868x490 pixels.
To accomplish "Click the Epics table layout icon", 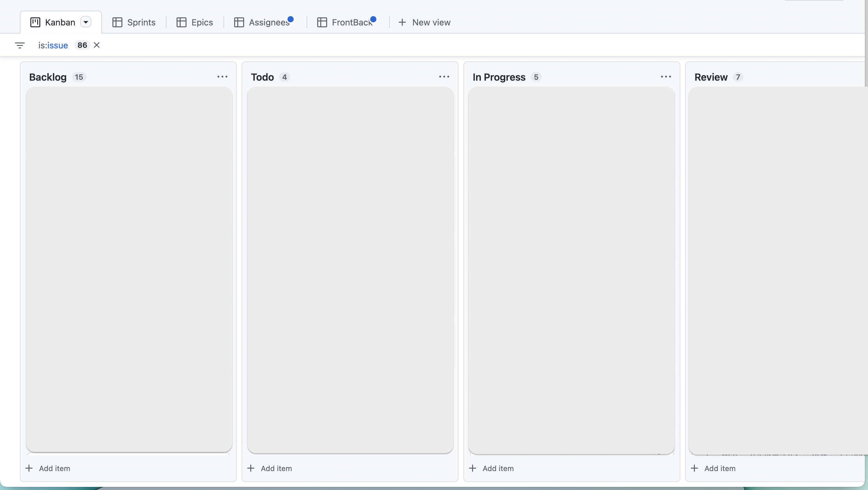I will [x=181, y=22].
